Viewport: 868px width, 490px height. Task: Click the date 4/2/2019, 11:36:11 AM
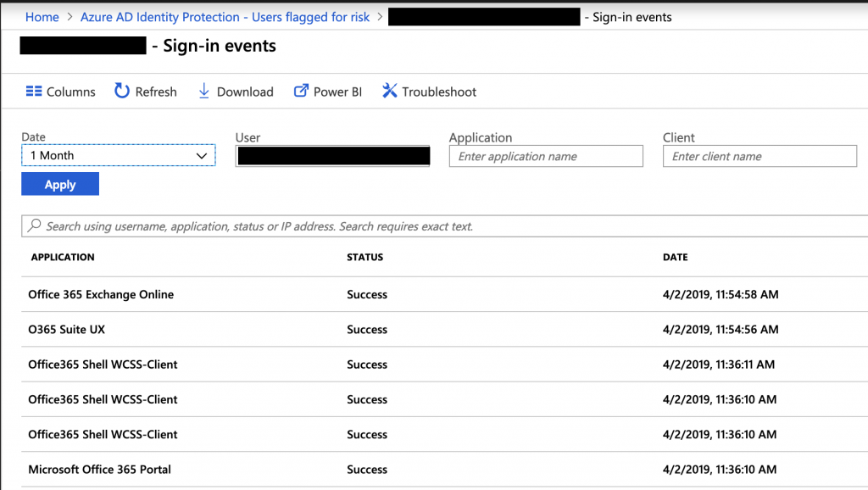point(719,365)
